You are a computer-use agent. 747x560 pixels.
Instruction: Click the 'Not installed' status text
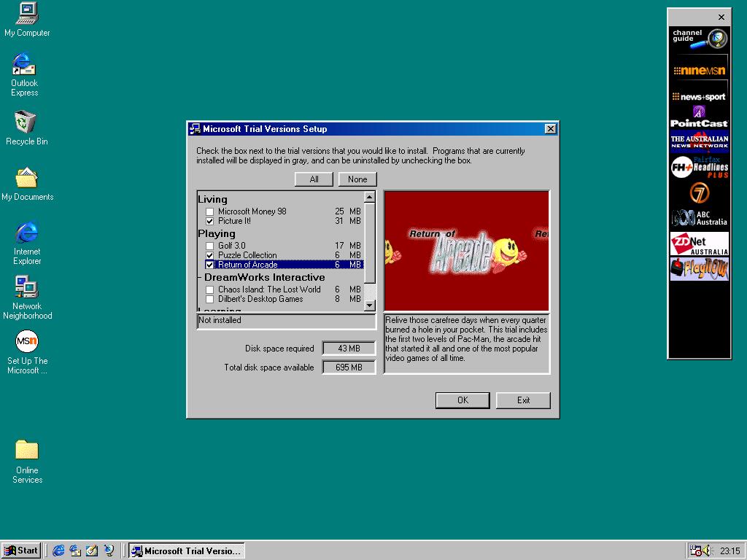(220, 320)
